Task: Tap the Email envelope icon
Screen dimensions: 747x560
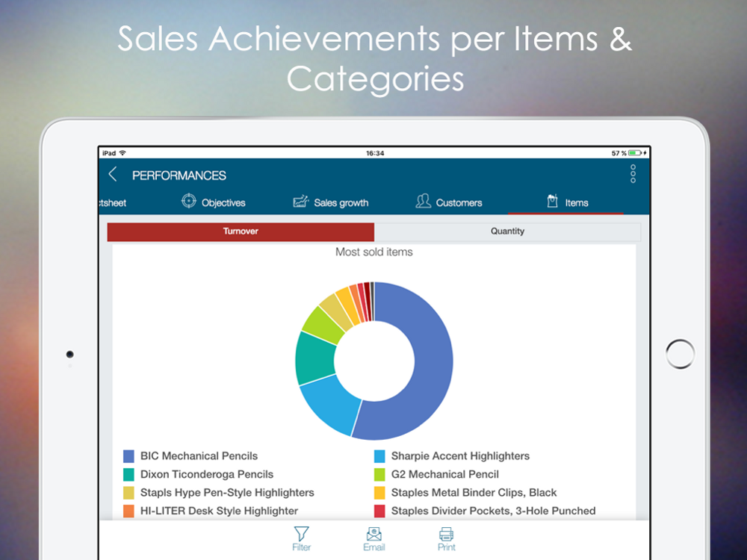Action: tap(374, 534)
